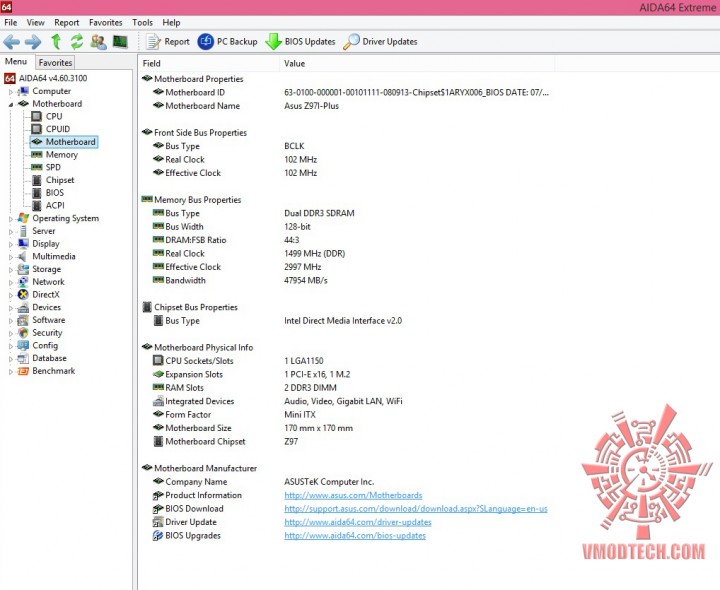Switch to the Favorites tab
The width and height of the screenshot is (720, 590).
[x=55, y=62]
